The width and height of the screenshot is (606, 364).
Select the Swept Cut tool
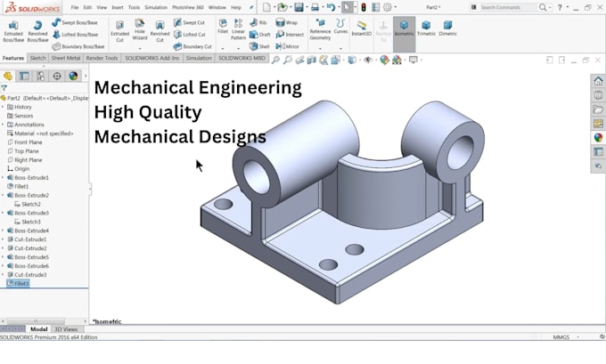(x=189, y=22)
